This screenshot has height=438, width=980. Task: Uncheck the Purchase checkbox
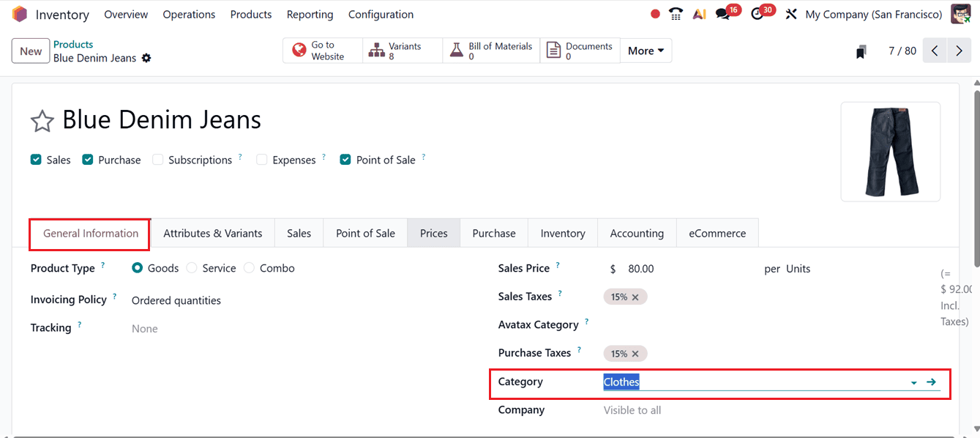[x=88, y=159]
